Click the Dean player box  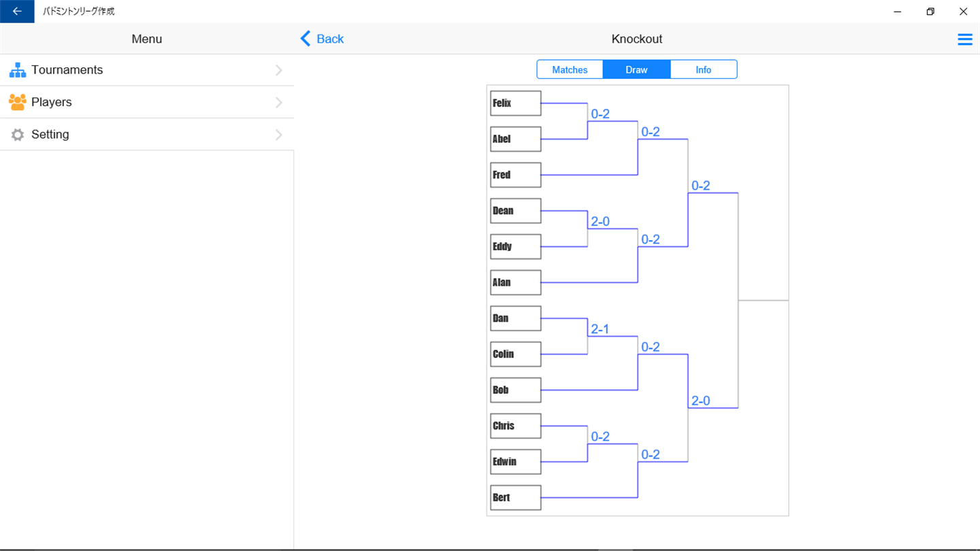(515, 211)
